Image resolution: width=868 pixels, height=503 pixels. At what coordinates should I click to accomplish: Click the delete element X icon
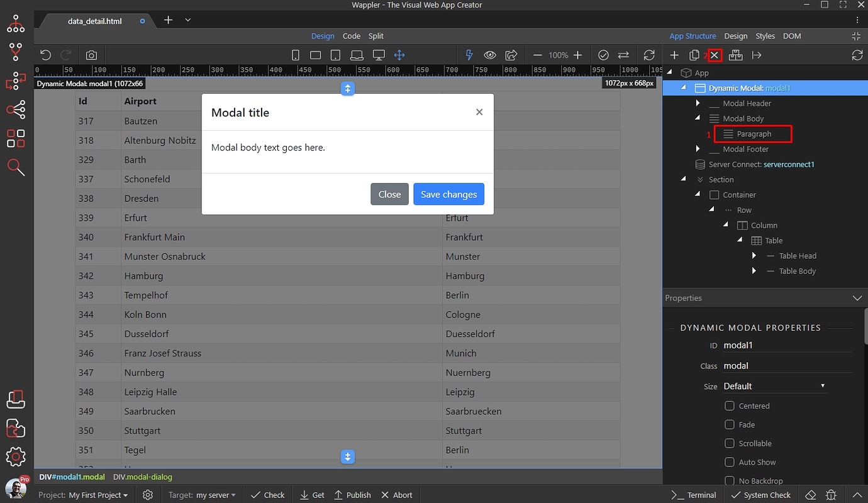(715, 55)
